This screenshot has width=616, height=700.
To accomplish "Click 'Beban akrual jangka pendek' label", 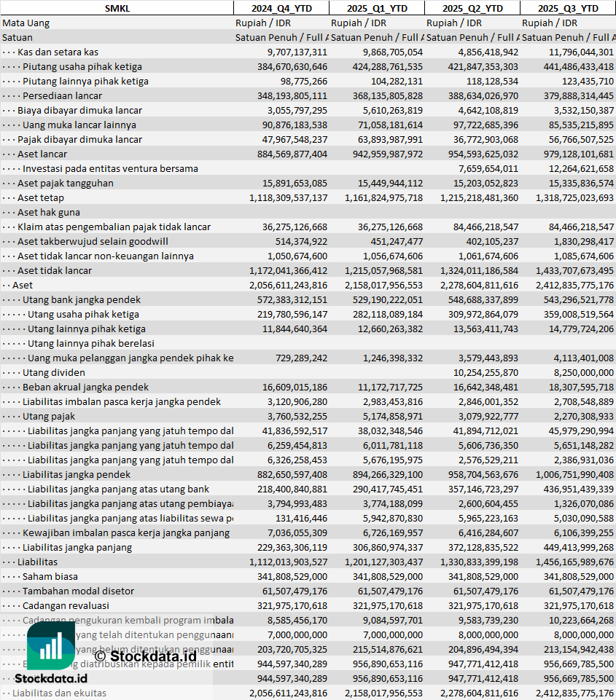I will coord(86,387).
